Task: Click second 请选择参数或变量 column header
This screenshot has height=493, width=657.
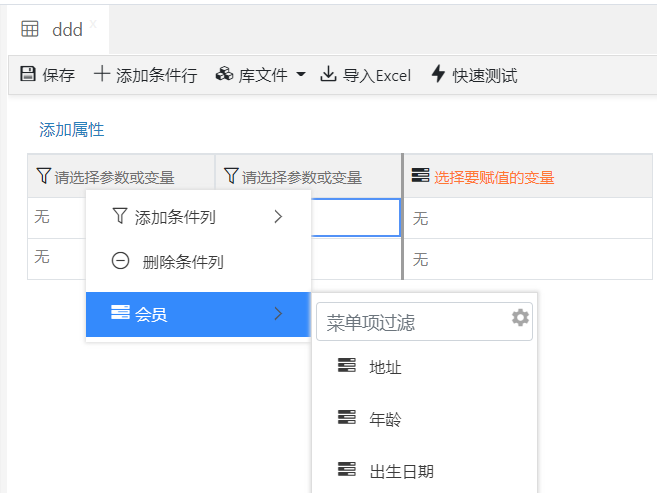Action: [301, 177]
